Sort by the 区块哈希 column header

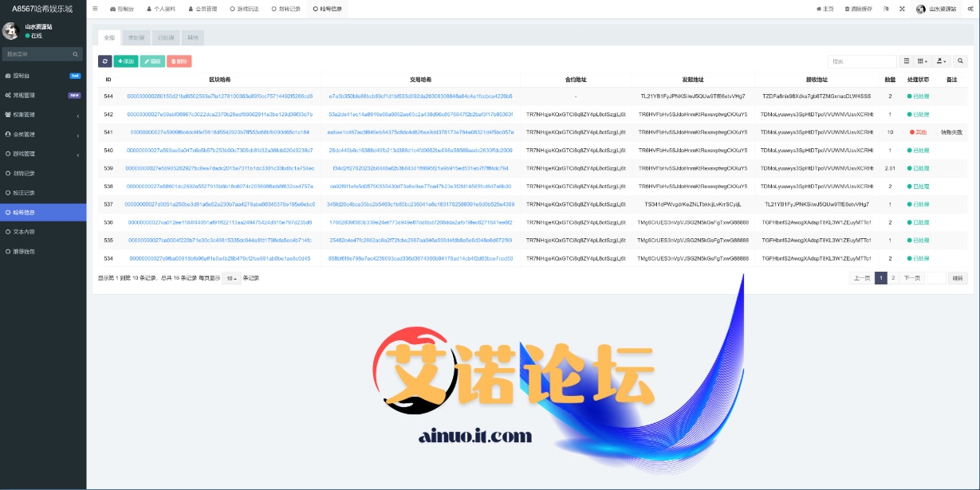(220, 80)
